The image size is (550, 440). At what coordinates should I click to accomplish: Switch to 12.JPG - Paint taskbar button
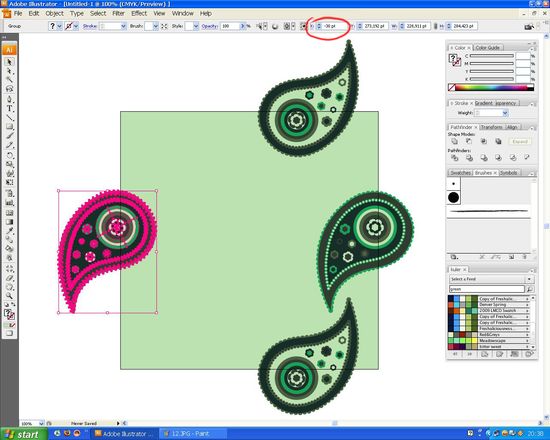[x=192, y=434]
